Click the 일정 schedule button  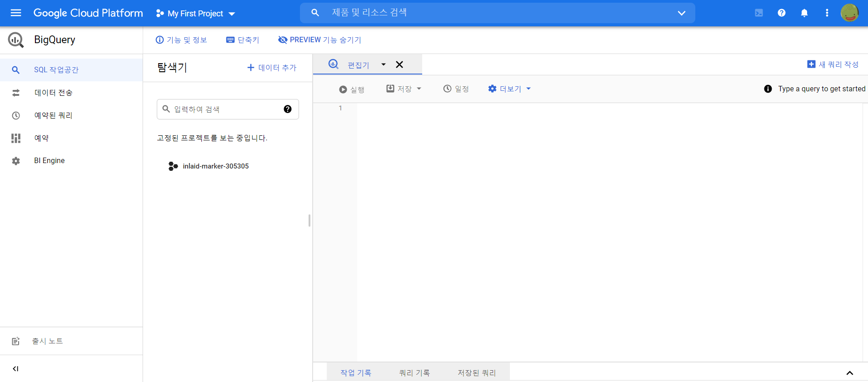(x=456, y=89)
